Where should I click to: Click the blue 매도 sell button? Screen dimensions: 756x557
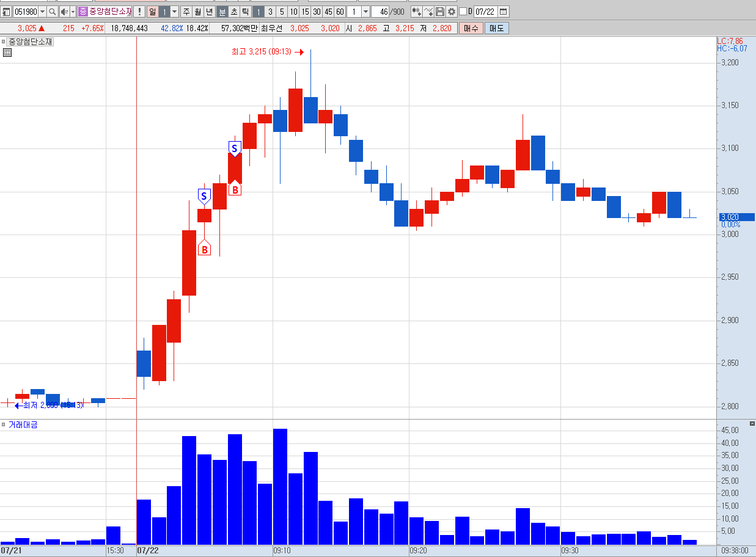point(496,28)
